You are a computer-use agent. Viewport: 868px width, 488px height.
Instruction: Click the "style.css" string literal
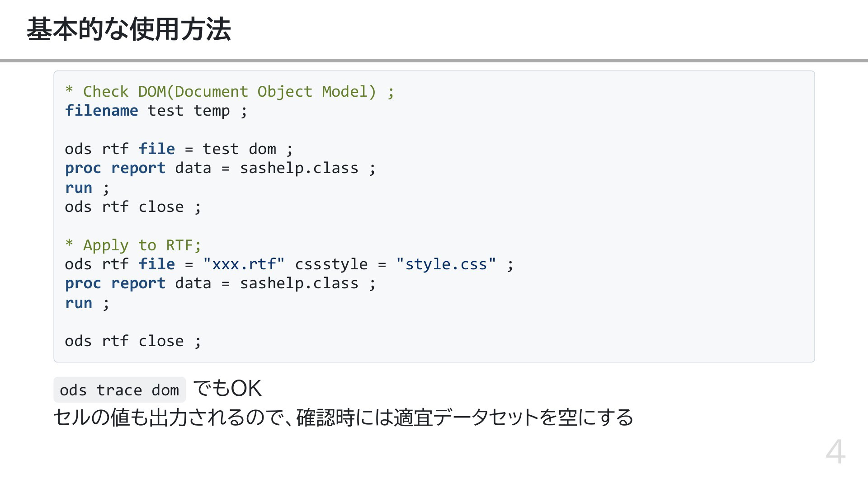pos(446,264)
